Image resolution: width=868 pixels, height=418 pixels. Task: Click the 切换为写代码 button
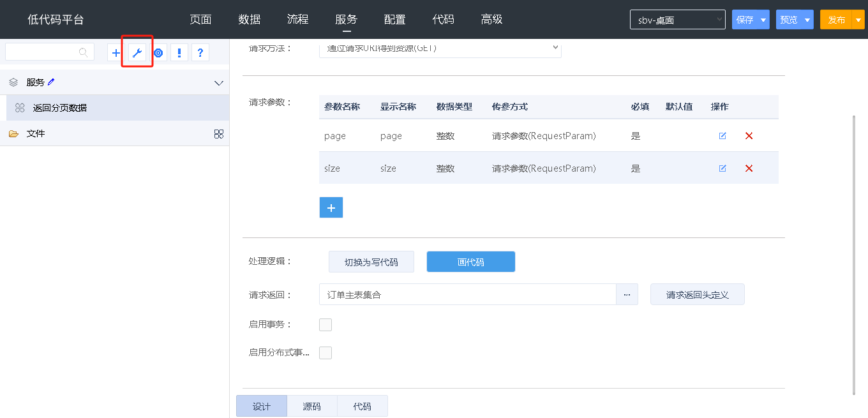tap(371, 262)
